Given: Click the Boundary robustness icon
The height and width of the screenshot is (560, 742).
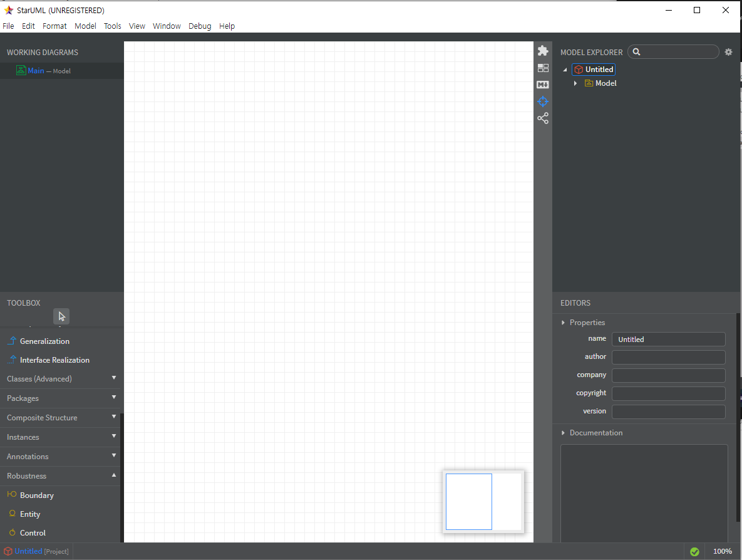Looking at the screenshot, I should [12, 495].
